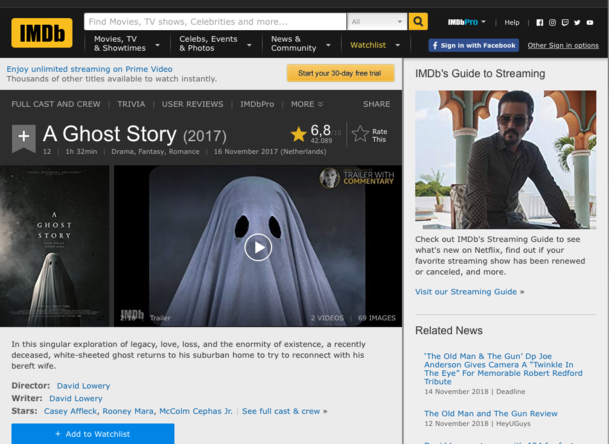Open David Lowery director link
This screenshot has height=444, width=609.
pyautogui.click(x=83, y=385)
